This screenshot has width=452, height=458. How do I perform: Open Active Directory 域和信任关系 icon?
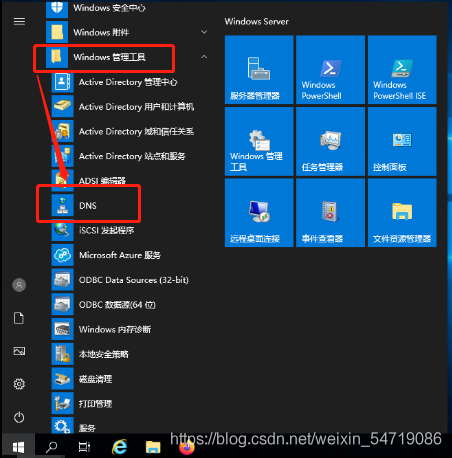(62, 131)
